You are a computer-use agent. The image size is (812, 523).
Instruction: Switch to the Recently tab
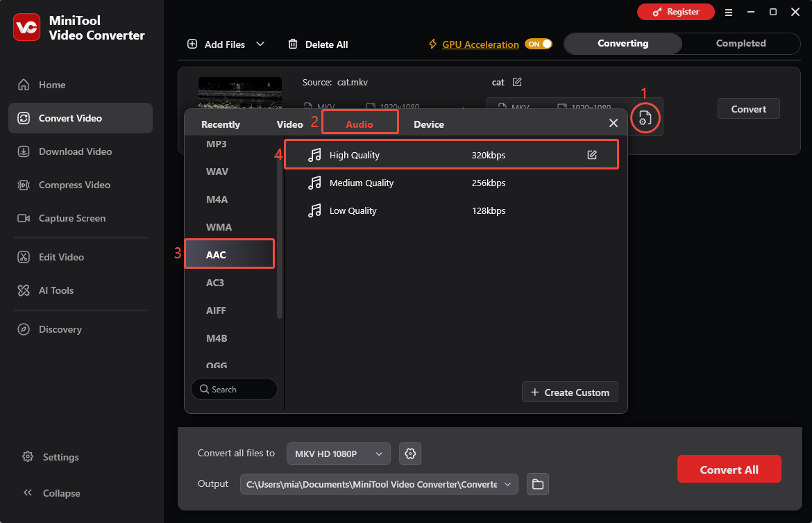click(x=221, y=124)
